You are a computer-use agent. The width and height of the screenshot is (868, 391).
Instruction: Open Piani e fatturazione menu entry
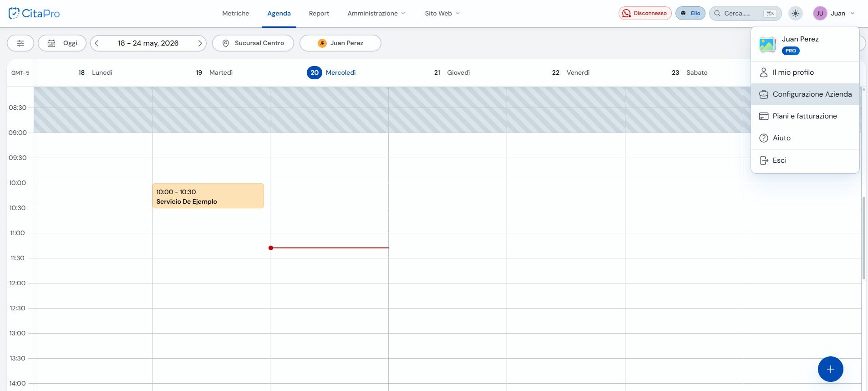pos(805,116)
